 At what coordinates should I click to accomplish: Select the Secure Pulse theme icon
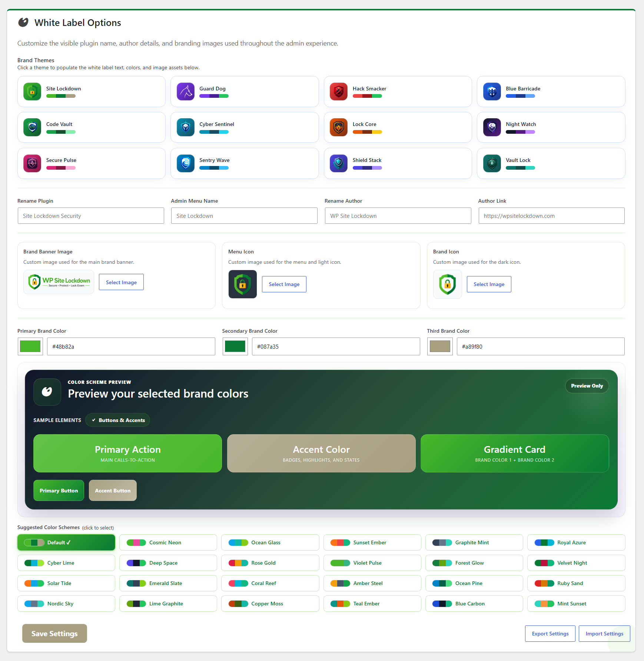tap(32, 163)
